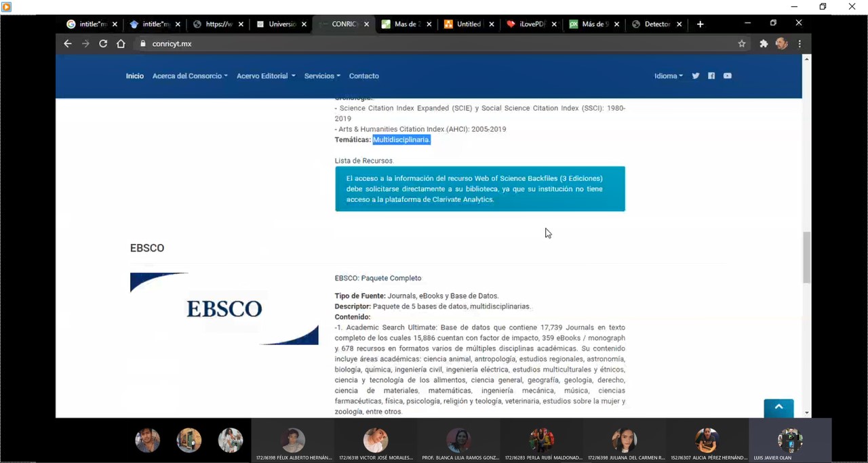868x463 pixels.
Task: Close the 'Más de 9' tab
Action: point(616,24)
